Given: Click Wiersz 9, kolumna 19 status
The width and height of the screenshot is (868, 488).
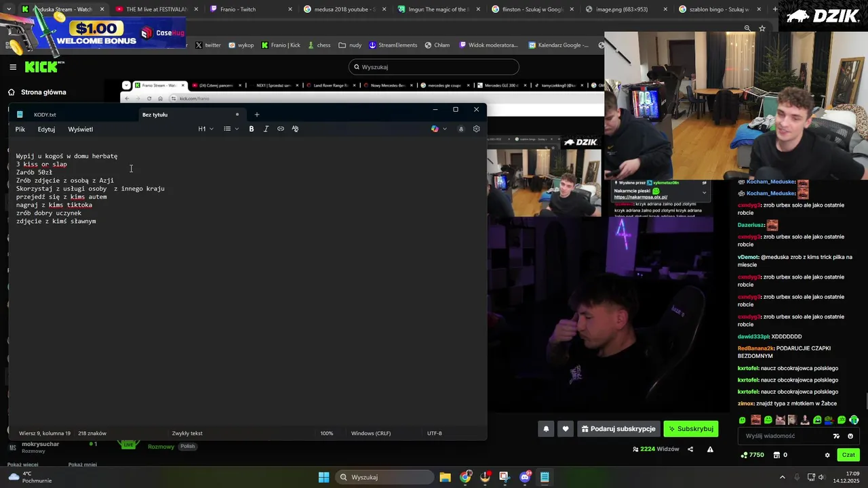Looking at the screenshot, I should [45, 433].
